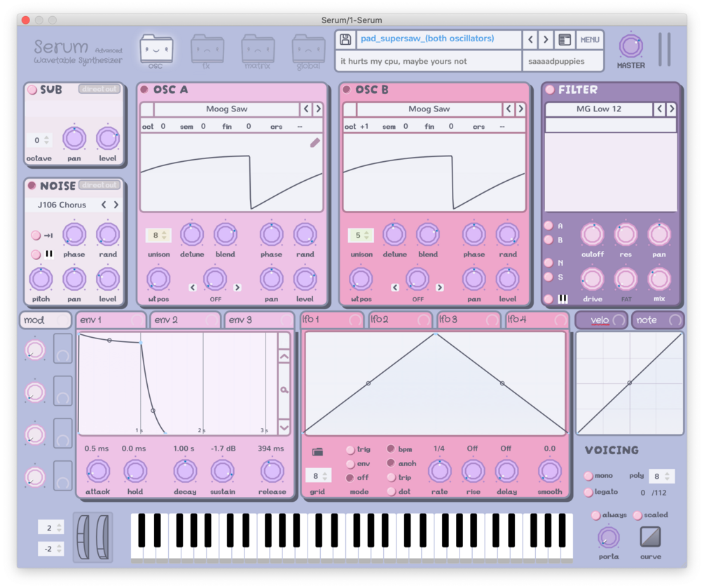Click the Moog Saw wavetable name in OSC A
This screenshot has height=588, width=704.
pos(226,109)
